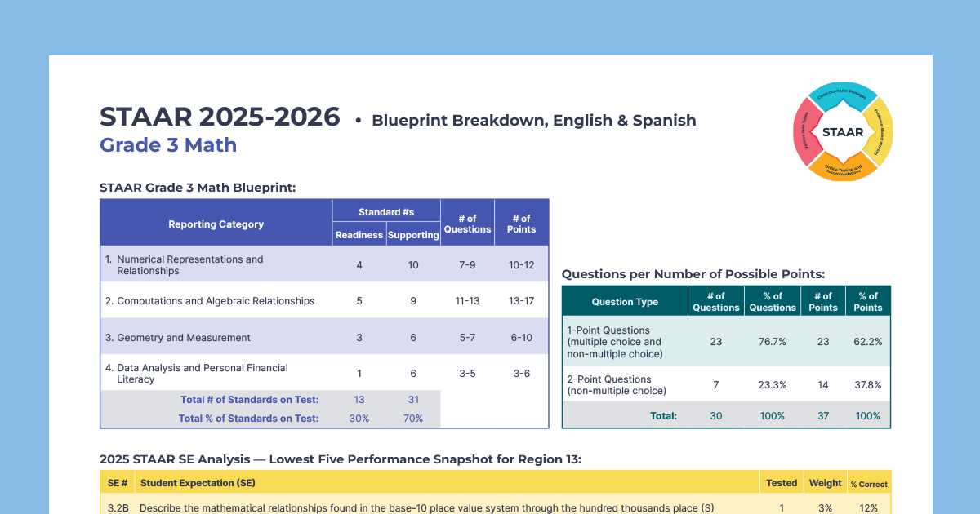
Task: Click the '% of Points' column header
Action: pos(868,302)
